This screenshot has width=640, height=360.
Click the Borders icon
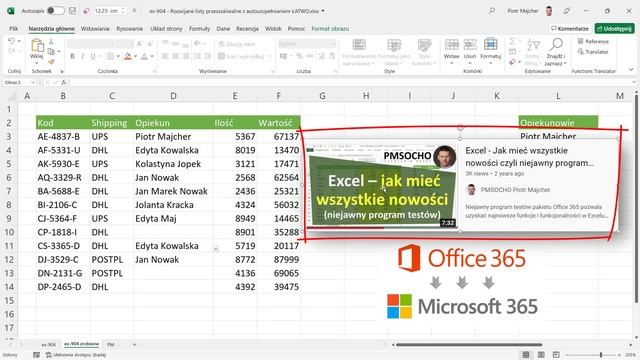[110, 56]
